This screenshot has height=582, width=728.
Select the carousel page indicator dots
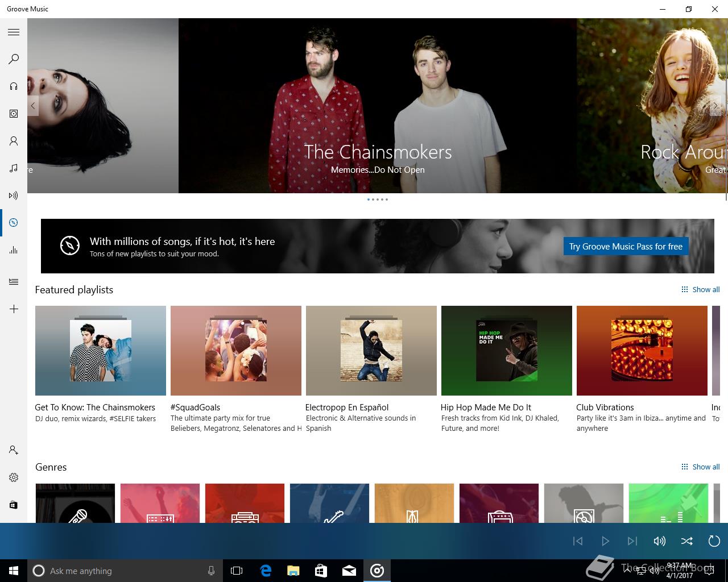(x=378, y=199)
